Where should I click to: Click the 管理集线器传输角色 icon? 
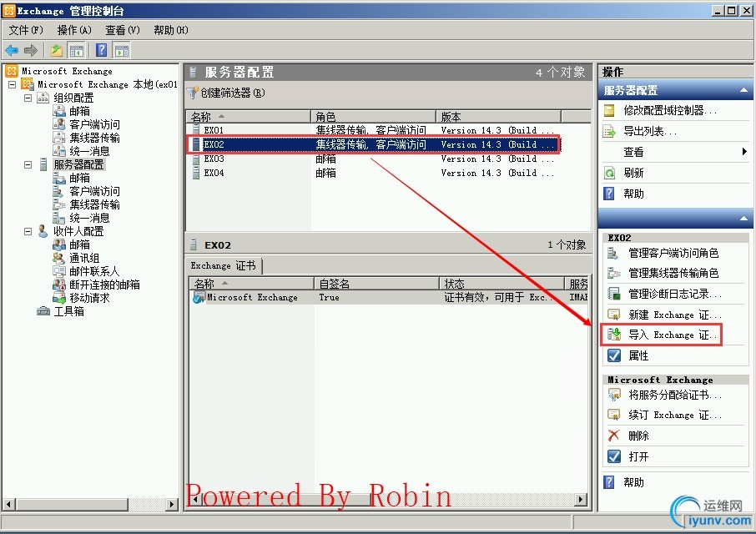[x=613, y=274]
